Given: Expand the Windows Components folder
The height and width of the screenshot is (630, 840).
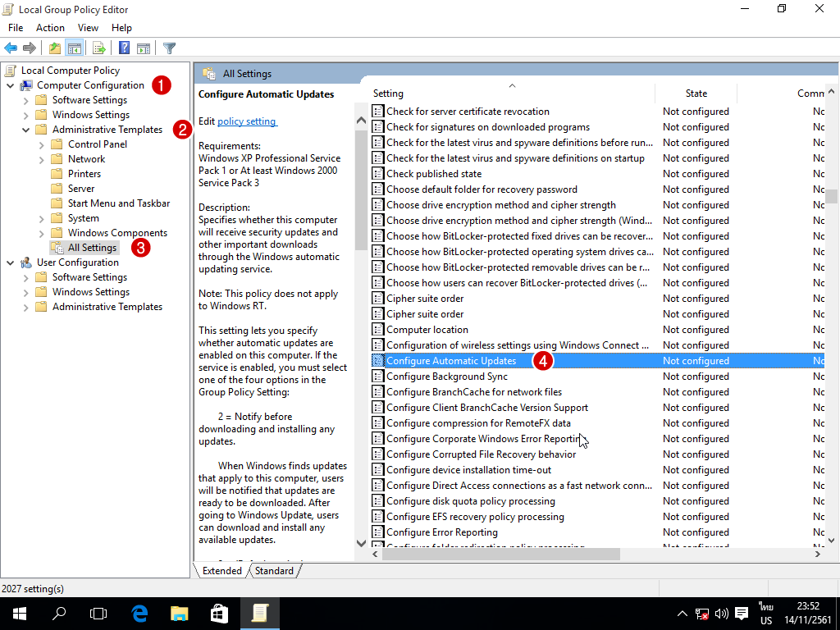Looking at the screenshot, I should [41, 233].
